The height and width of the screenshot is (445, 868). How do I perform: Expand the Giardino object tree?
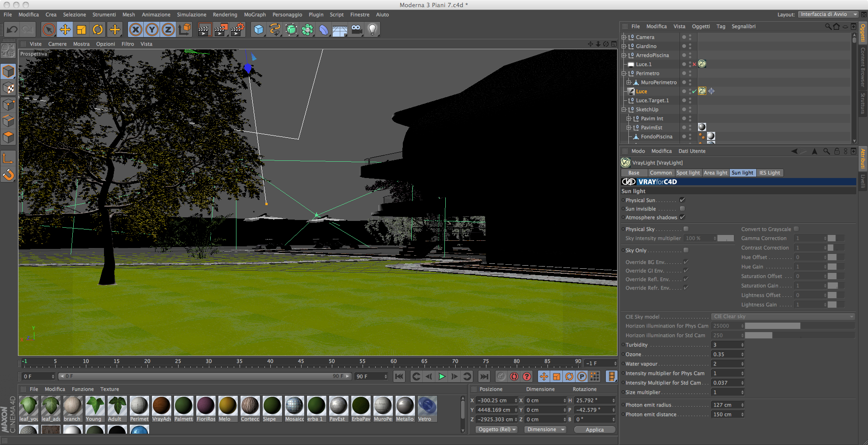pos(624,46)
